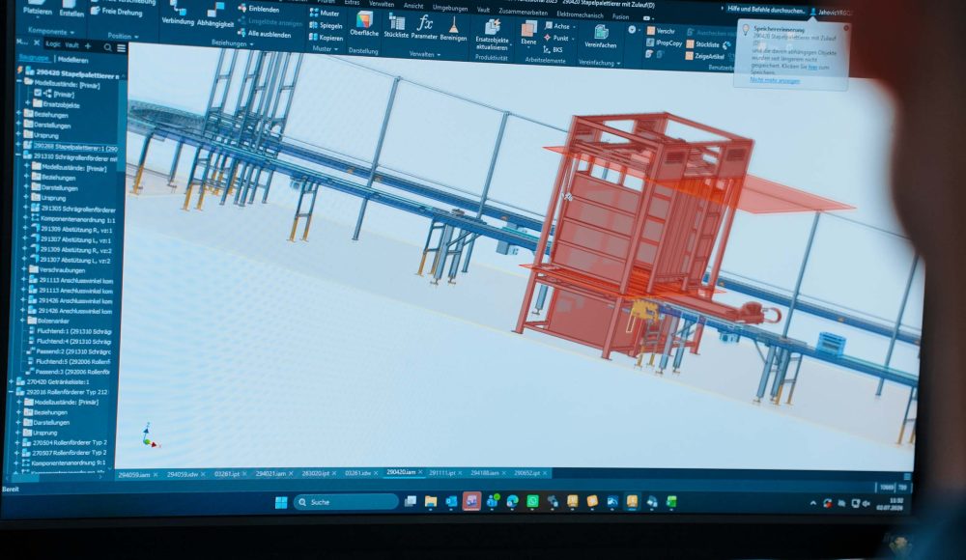Click the Erstellen component tool
This screenshot has height=560, width=966.
pos(71,10)
